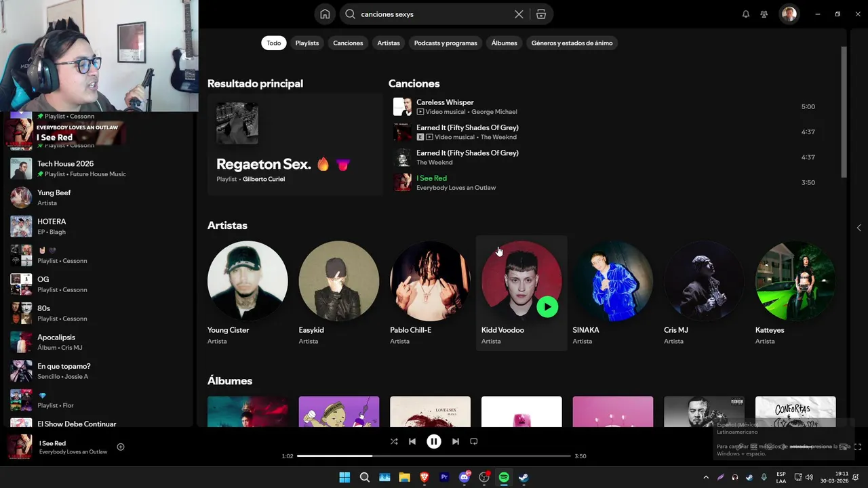Screen dimensions: 868x488
Task: Open Premiere Pro from taskbar
Action: coord(445,477)
